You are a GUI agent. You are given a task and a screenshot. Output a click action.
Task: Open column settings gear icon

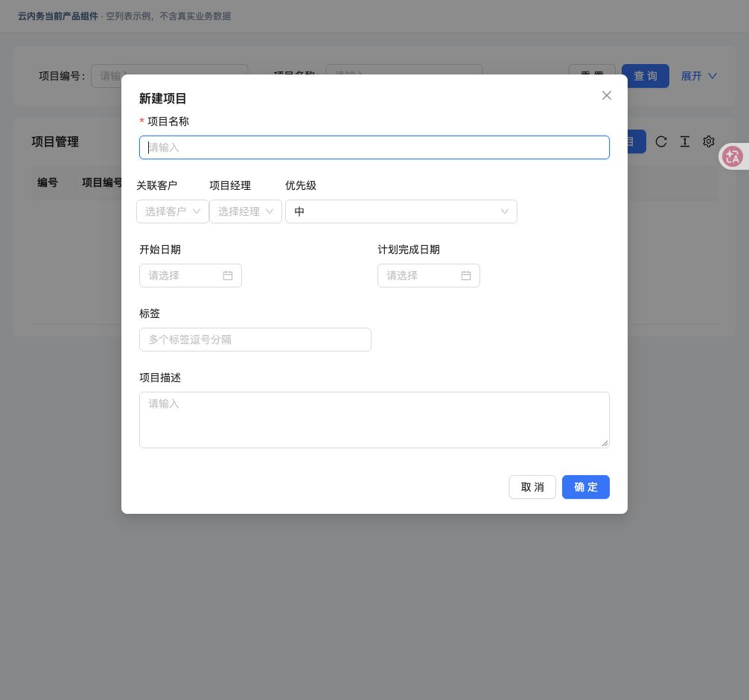(708, 141)
